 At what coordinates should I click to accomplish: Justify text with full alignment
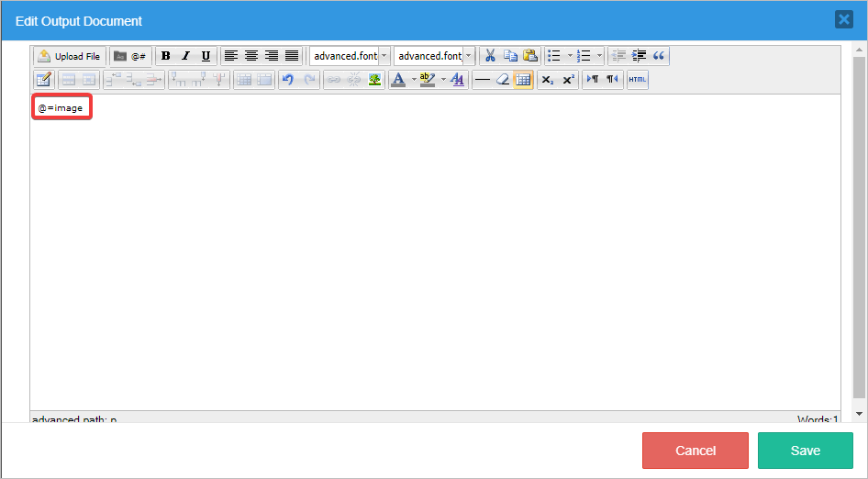[x=291, y=56]
